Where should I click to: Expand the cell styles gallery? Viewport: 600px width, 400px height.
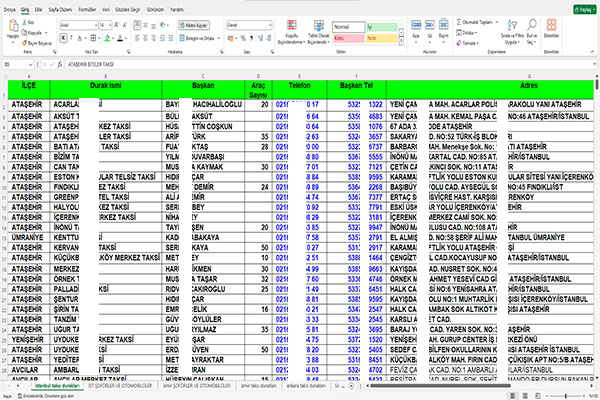coord(401,41)
